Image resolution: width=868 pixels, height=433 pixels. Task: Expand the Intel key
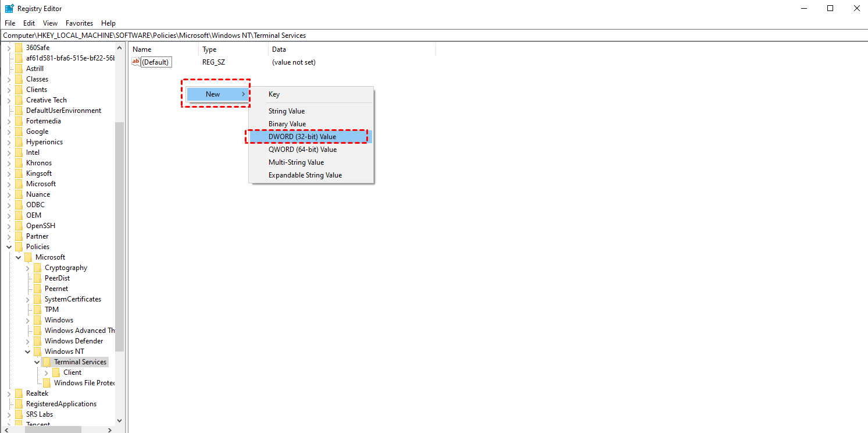[9, 152]
